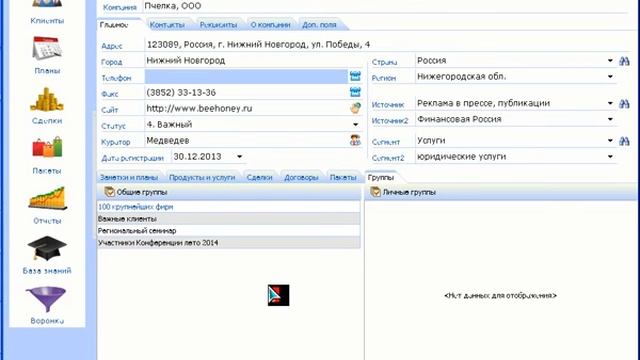Viewport: 640px width, 360px height.
Task: Click the binoculars icon next to Страна
Action: (624, 61)
